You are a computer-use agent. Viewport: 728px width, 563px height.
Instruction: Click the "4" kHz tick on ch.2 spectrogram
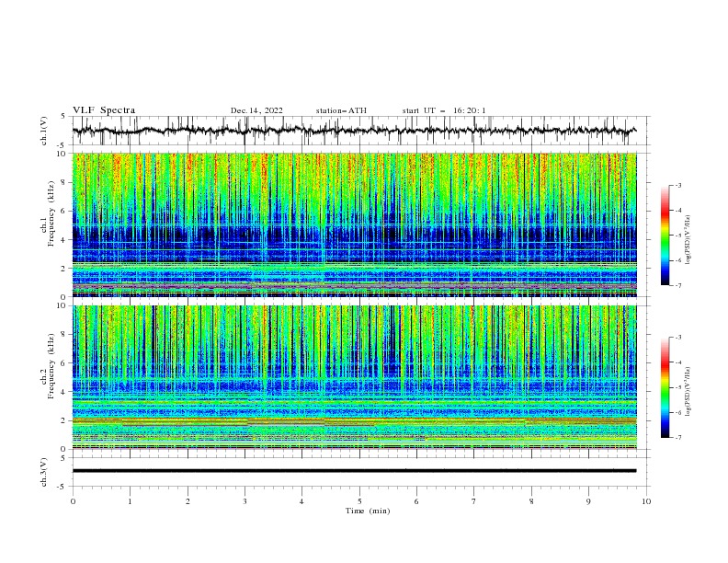coord(64,393)
